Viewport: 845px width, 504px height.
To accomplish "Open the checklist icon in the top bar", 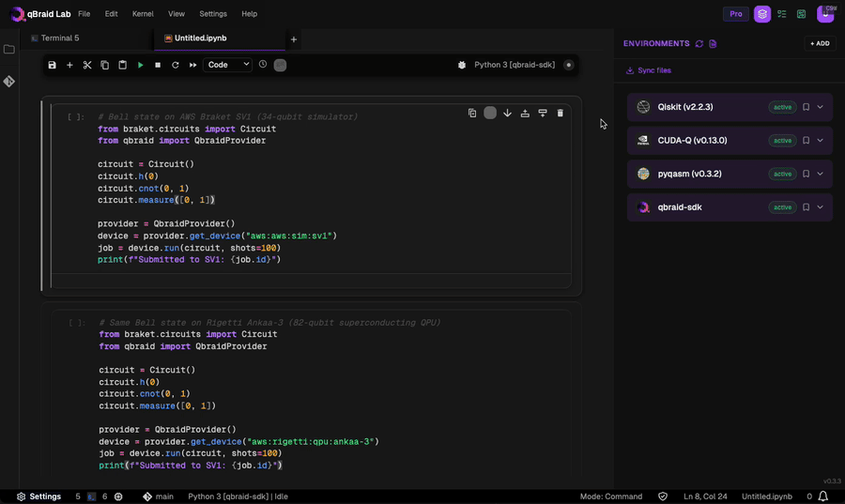I will [x=782, y=14].
